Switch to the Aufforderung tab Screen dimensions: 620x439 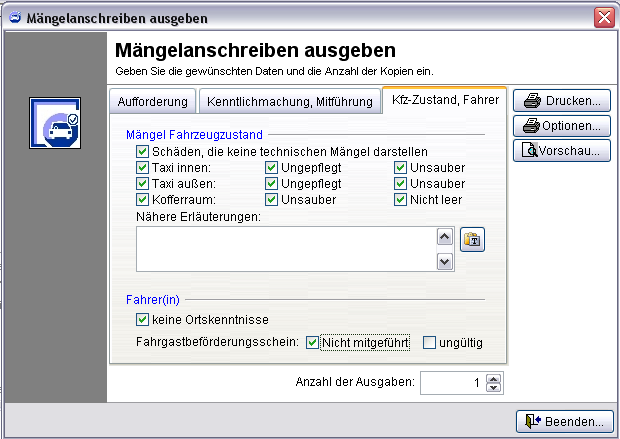pyautogui.click(x=152, y=101)
